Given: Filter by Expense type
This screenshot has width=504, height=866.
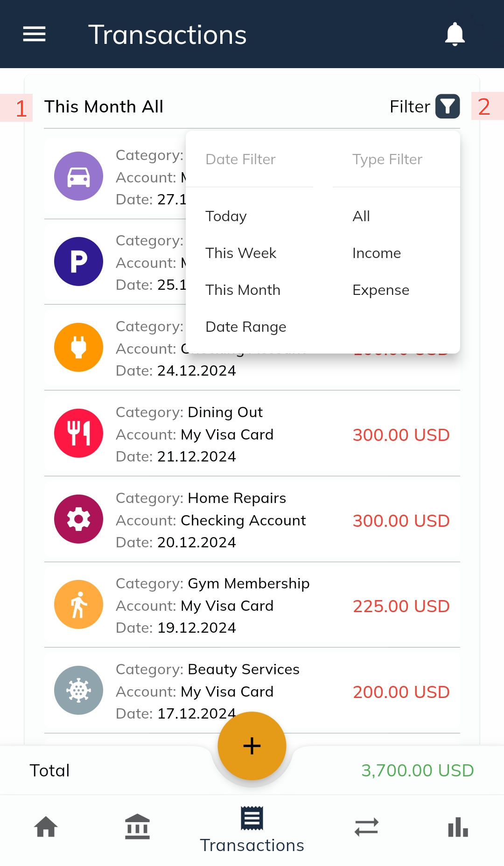Looking at the screenshot, I should coord(381,290).
